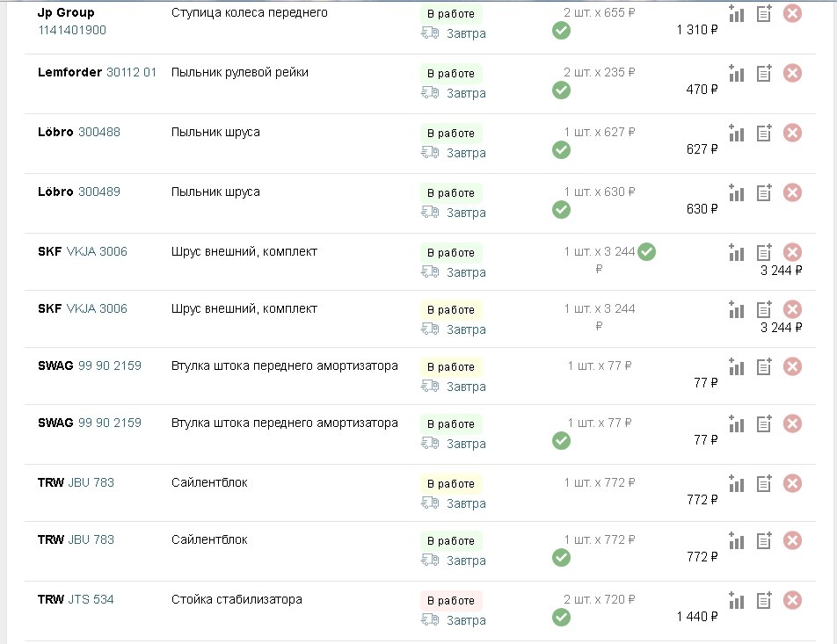Click green checkmark in Löbro 300488 row

point(561,150)
